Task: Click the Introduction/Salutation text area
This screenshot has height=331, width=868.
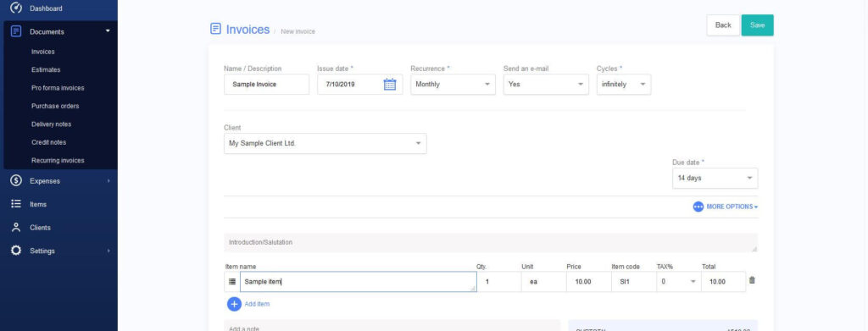Action: (491, 243)
